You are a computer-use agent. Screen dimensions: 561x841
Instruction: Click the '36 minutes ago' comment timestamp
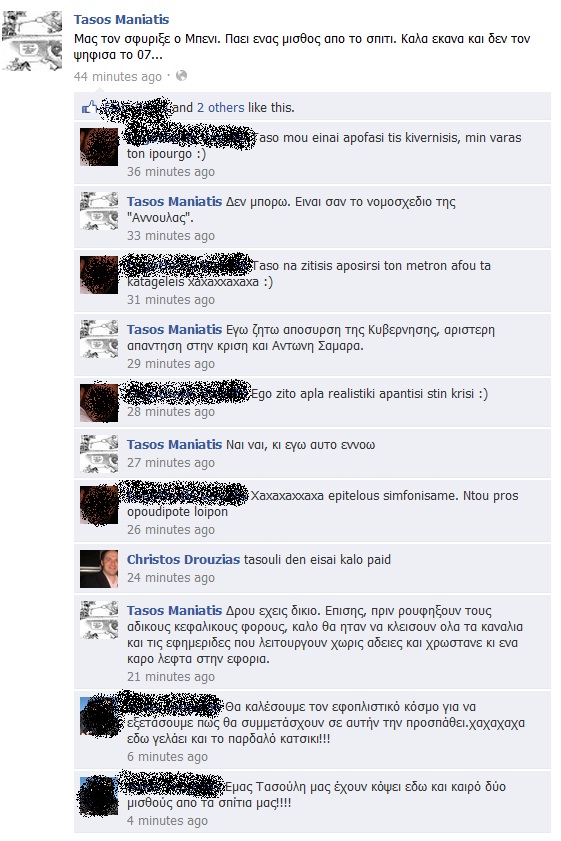(x=171, y=172)
